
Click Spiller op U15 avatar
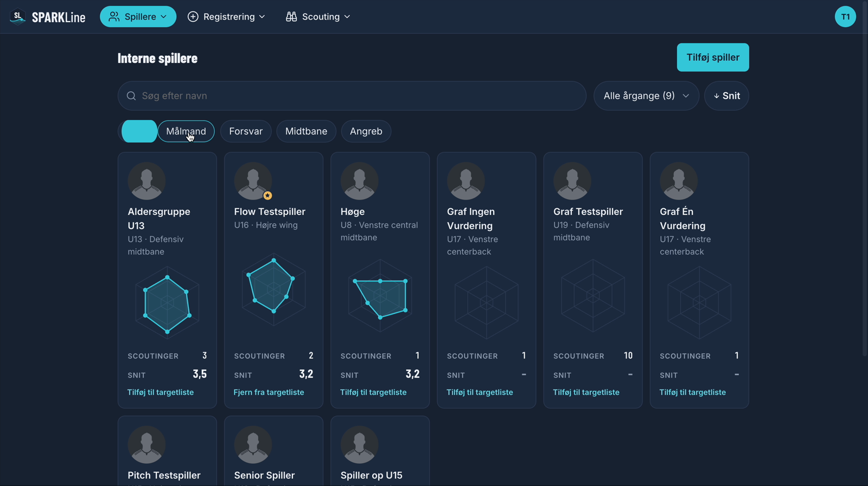click(x=359, y=445)
